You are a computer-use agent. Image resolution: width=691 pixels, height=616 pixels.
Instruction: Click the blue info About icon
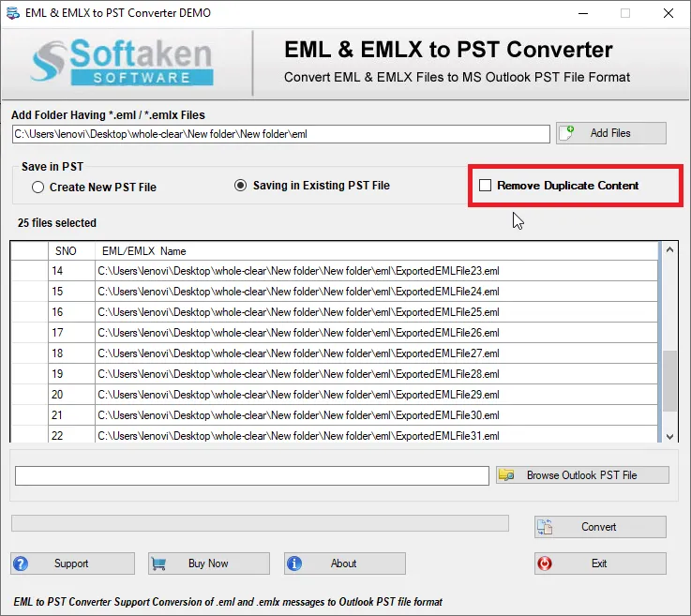coord(294,563)
